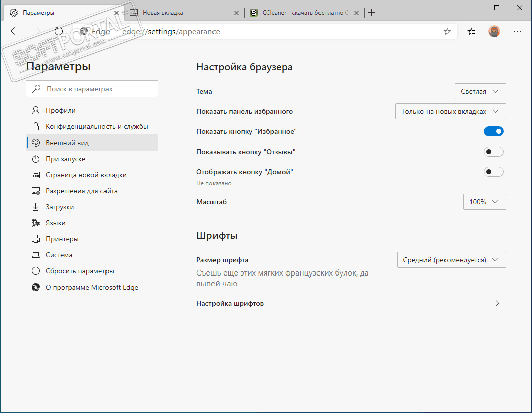Image resolution: width=532 pixels, height=413 pixels.
Task: Switch to the Новая вкладка tab
Action: pos(183,13)
